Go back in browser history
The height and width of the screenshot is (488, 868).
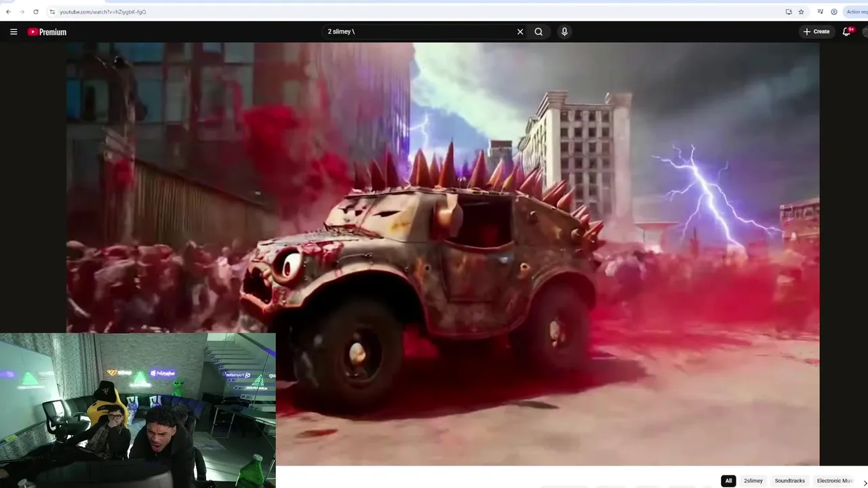coord(8,12)
